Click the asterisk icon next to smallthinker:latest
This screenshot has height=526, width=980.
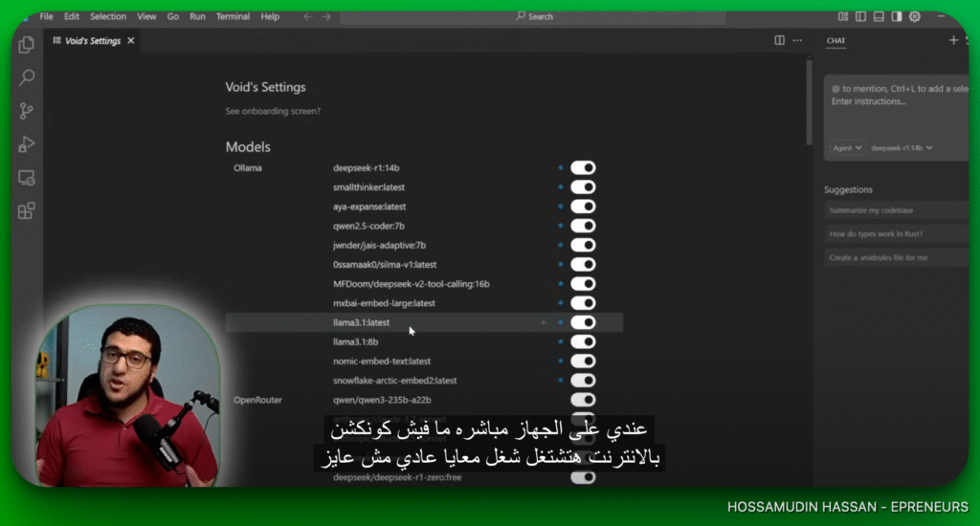pos(560,186)
